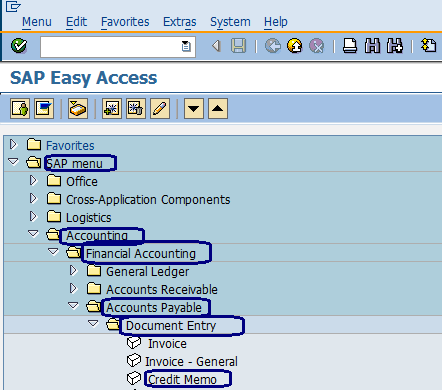The width and height of the screenshot is (442, 390).
Task: Click the yellow Exit arrow icon
Action: (x=295, y=46)
